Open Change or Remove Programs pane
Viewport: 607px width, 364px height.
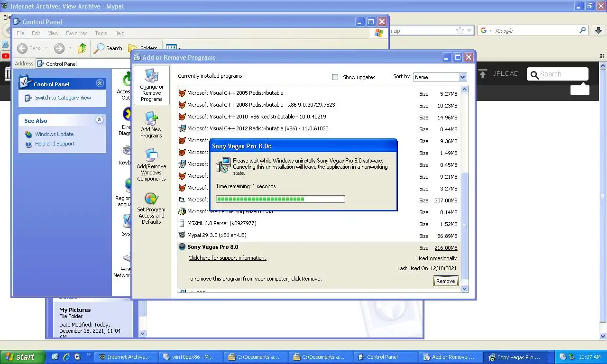click(152, 85)
